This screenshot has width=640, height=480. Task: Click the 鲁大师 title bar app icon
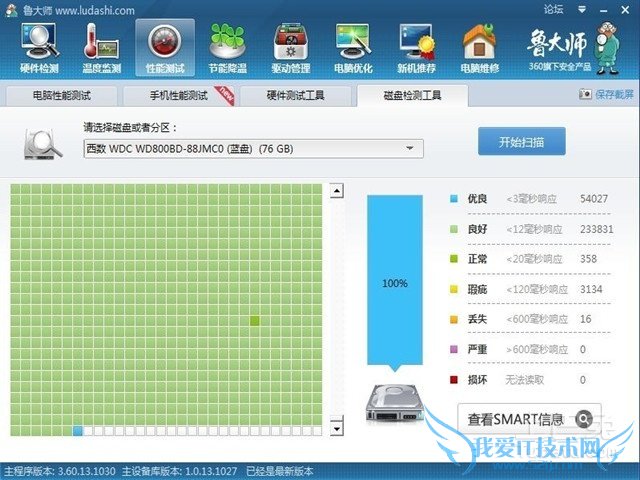[11, 10]
